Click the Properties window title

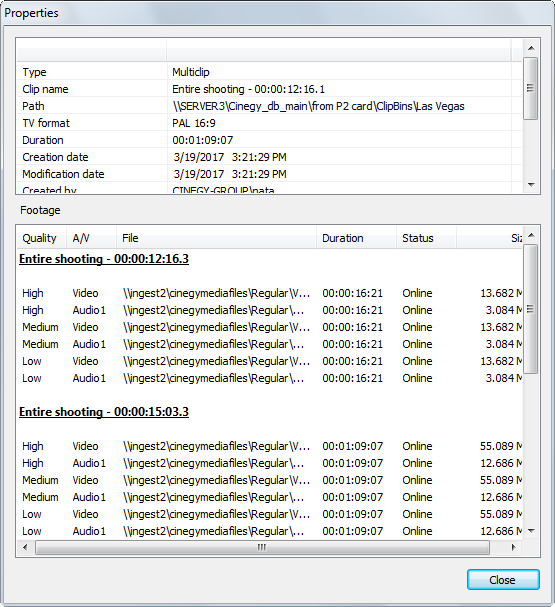pos(31,13)
